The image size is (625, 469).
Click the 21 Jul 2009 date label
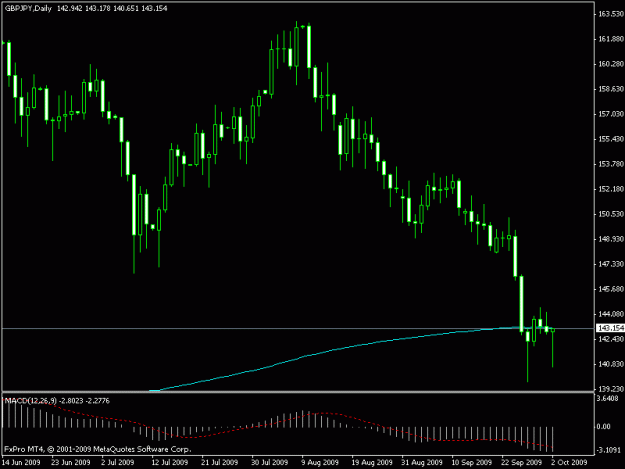click(220, 462)
